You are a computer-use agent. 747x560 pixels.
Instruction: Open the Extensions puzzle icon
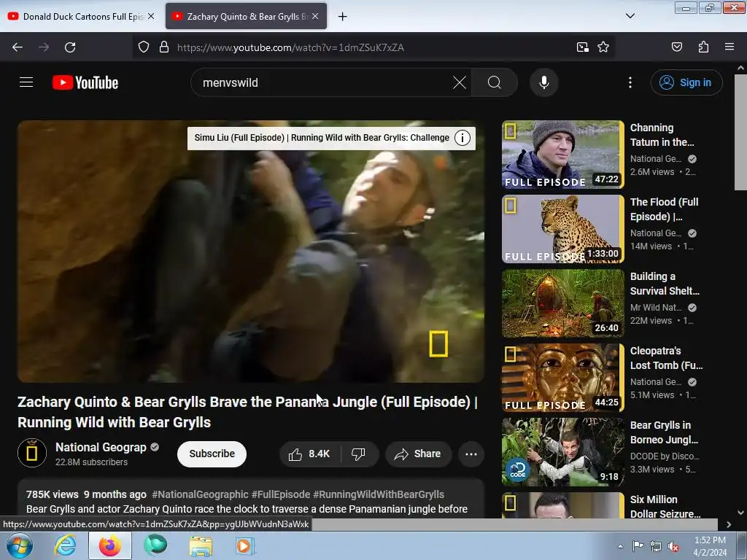pyautogui.click(x=703, y=47)
